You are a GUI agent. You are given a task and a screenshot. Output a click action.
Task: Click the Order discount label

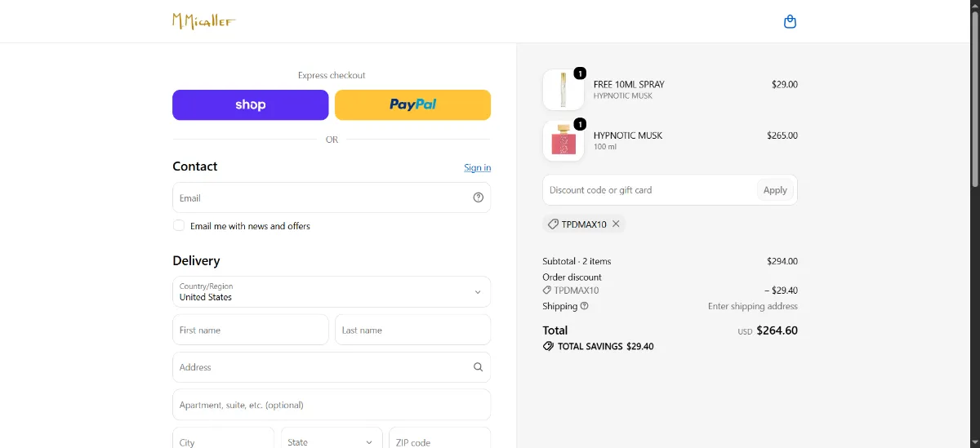pos(572,277)
